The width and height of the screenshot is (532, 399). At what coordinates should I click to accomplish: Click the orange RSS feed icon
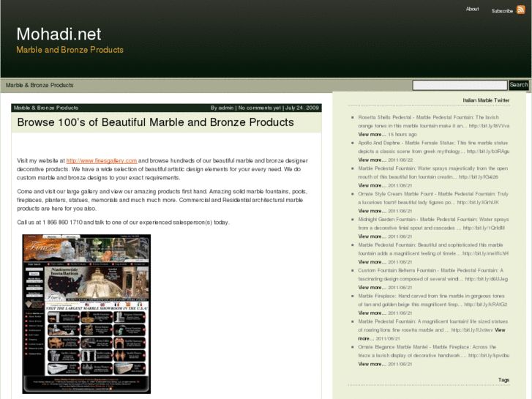point(520,10)
